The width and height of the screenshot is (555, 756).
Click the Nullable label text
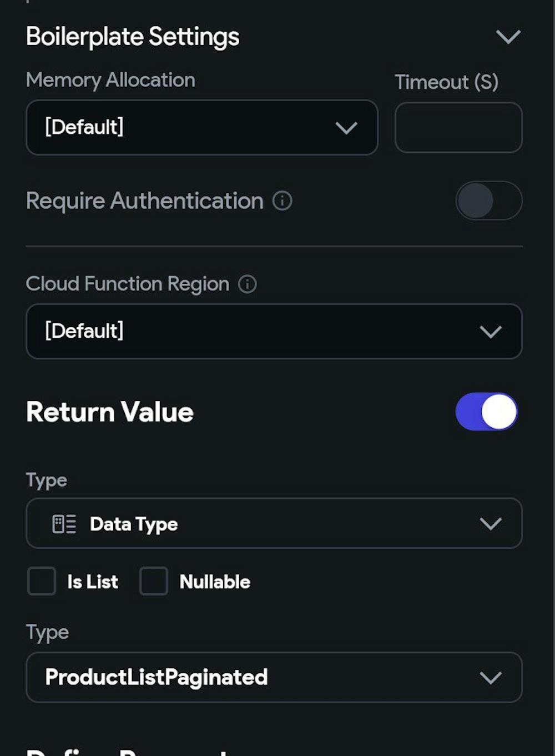[215, 582]
